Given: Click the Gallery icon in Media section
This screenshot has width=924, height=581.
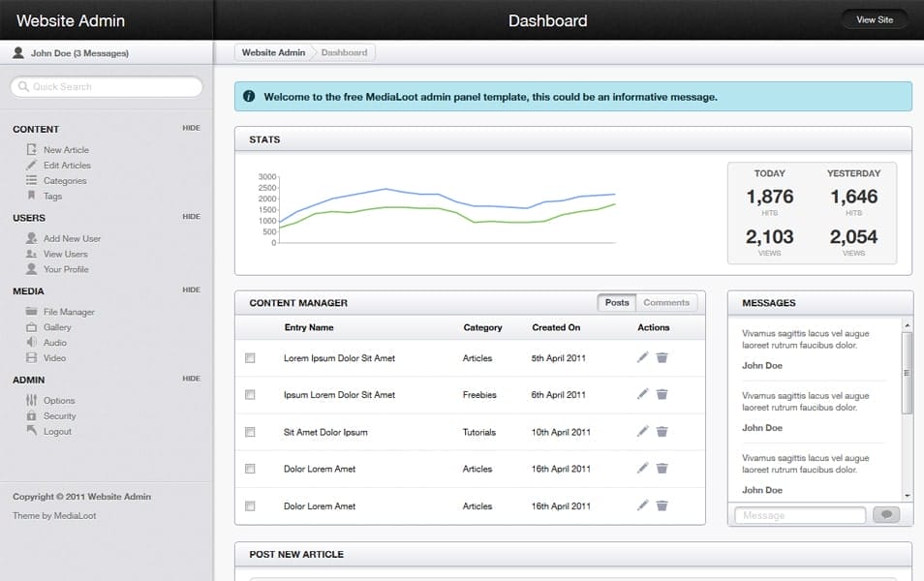Looking at the screenshot, I should (33, 326).
